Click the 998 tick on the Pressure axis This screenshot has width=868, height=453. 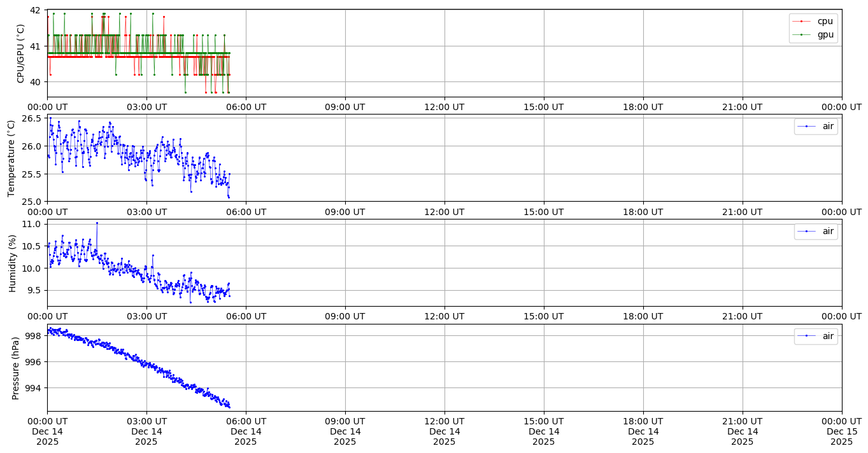33,336
